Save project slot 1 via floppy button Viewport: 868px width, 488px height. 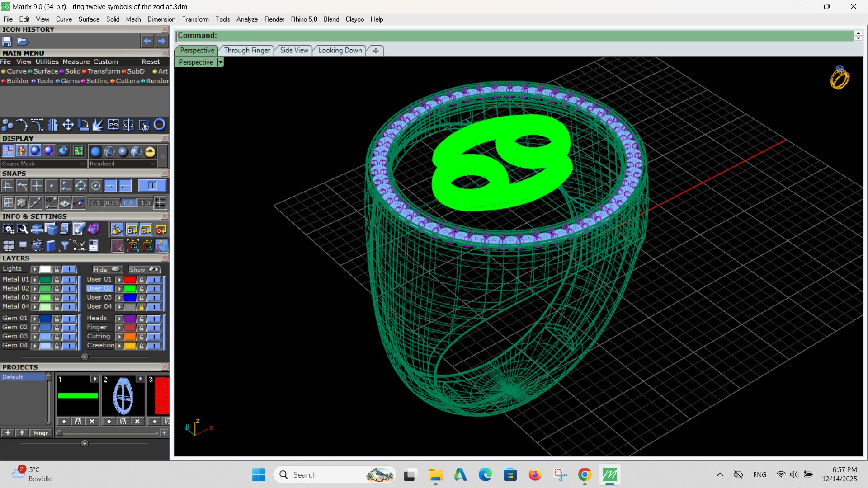pos(78,421)
